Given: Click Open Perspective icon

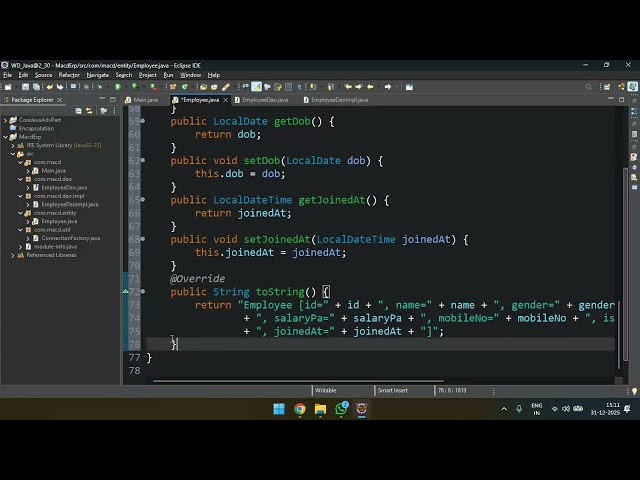Looking at the screenshot, I should click(x=607, y=87).
